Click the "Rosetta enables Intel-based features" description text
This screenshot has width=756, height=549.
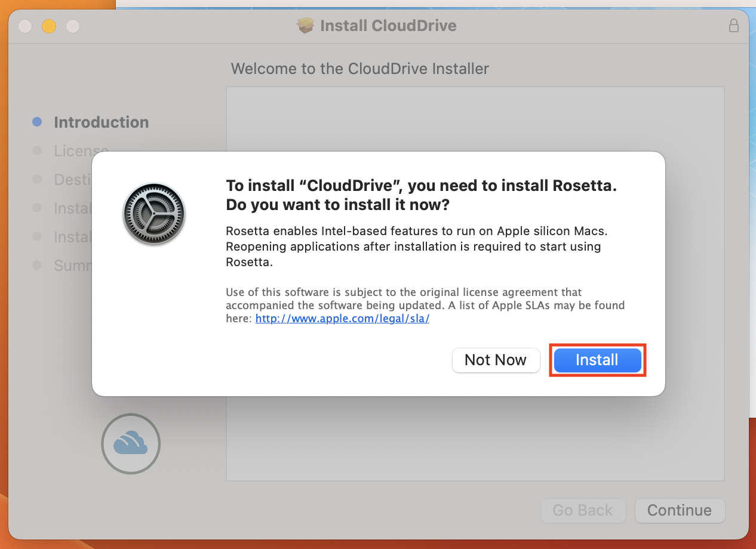tap(417, 246)
